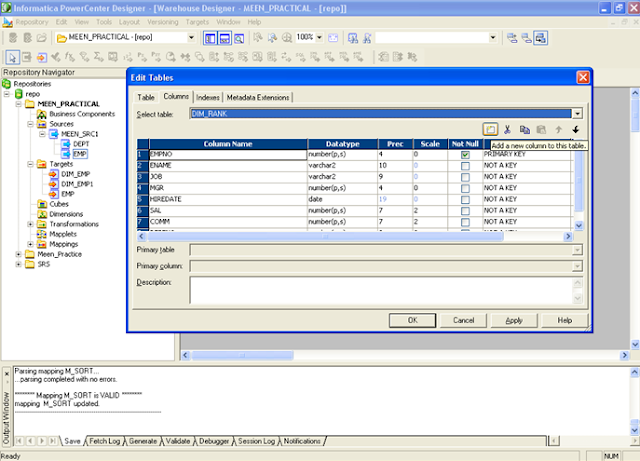Click the Apply button
Screen dimensions: 640x461
pos(514,320)
